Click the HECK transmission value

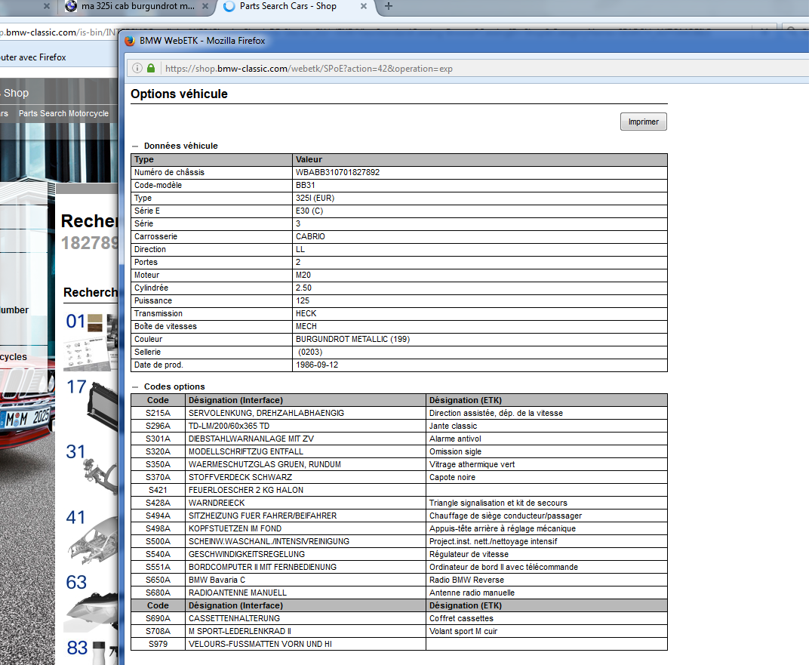306,314
